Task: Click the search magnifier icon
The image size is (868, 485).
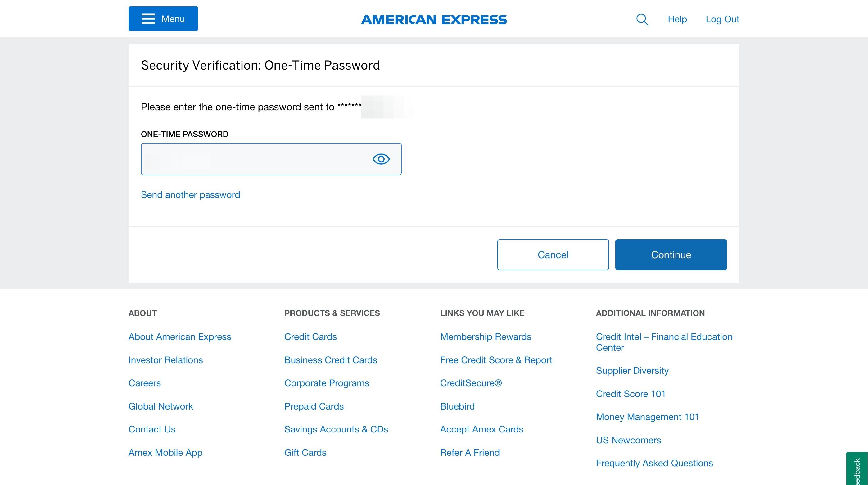Action: 642,19
